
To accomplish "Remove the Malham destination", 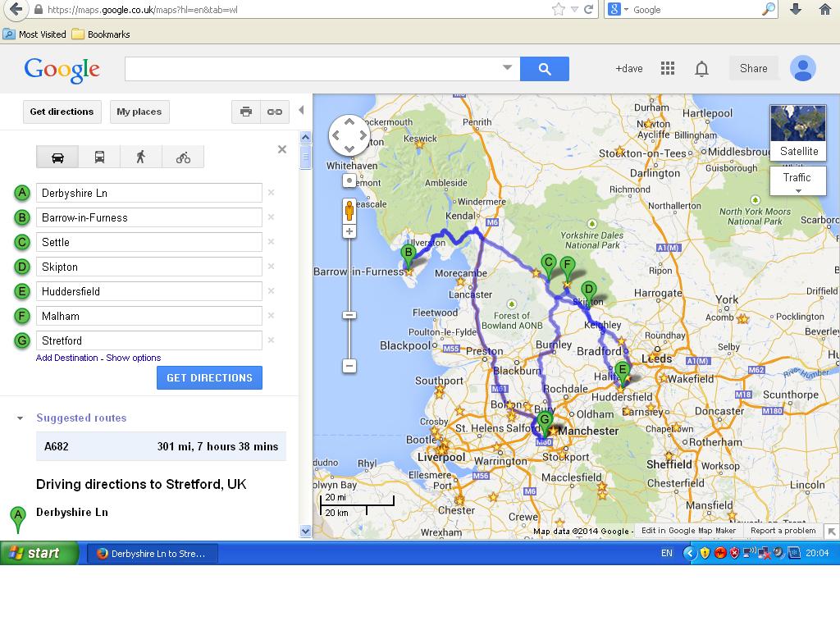I will point(271,316).
